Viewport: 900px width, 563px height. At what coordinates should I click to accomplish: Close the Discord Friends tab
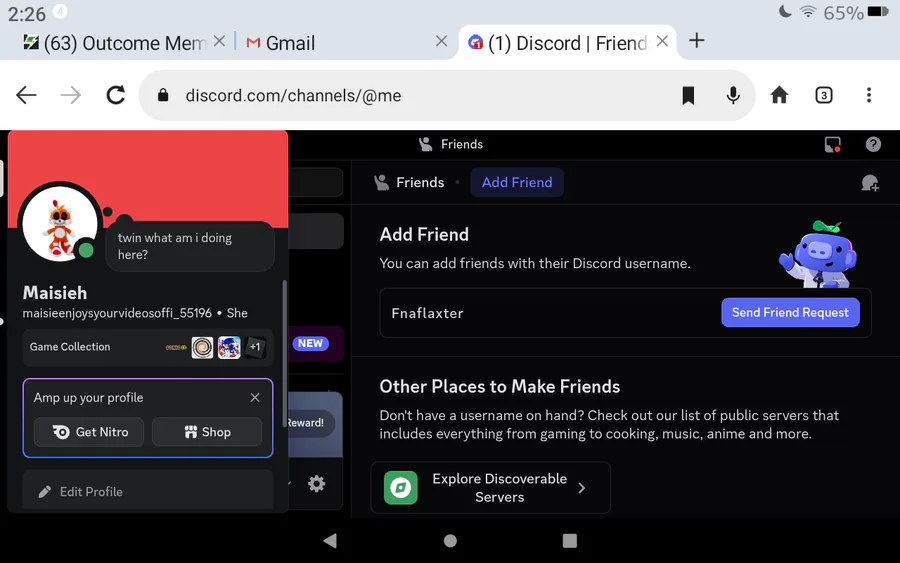coord(662,41)
